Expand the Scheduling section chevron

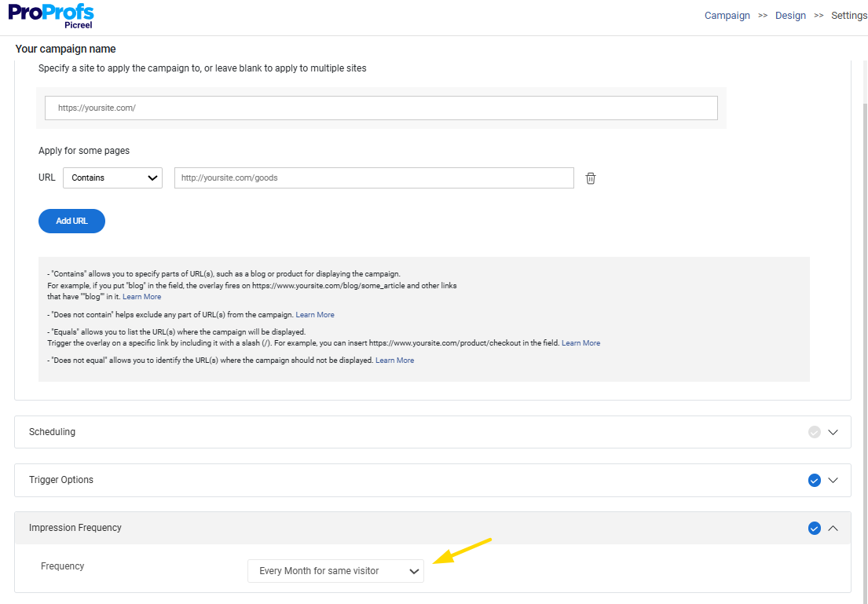pyautogui.click(x=833, y=432)
